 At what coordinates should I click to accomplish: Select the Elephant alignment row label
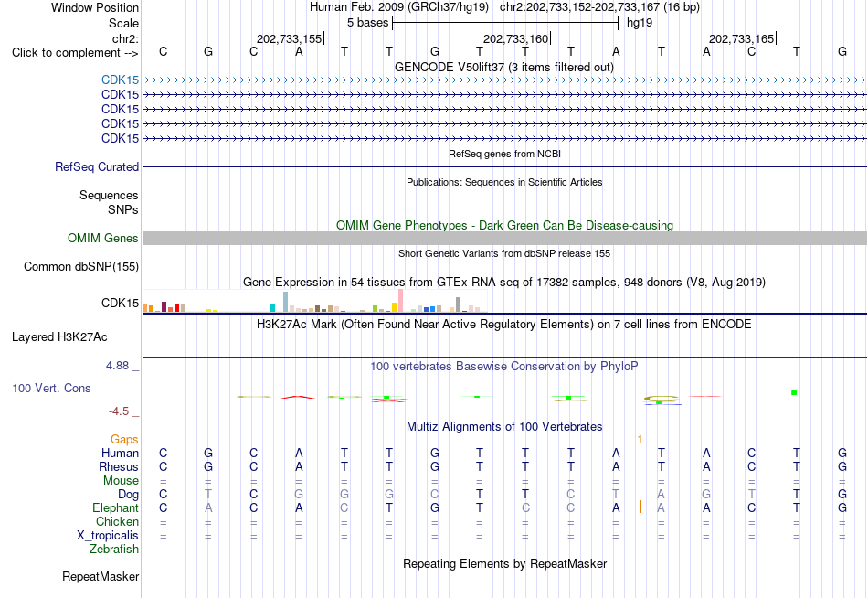[x=116, y=508]
